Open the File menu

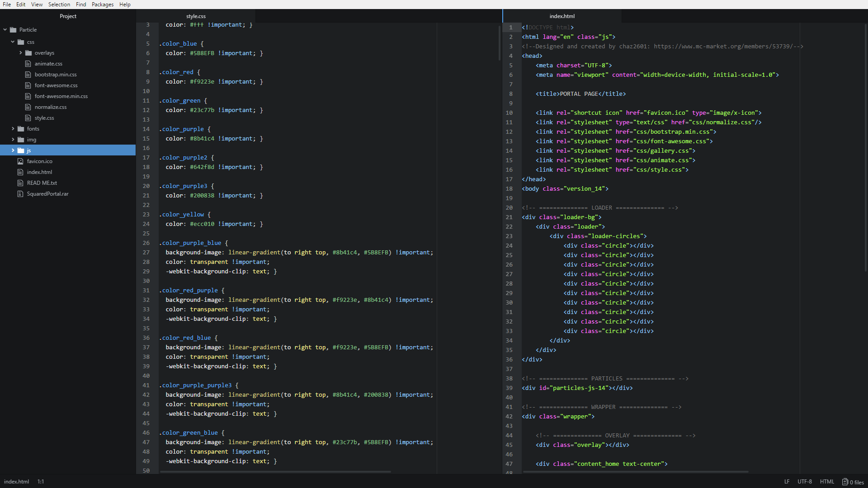coord(7,5)
